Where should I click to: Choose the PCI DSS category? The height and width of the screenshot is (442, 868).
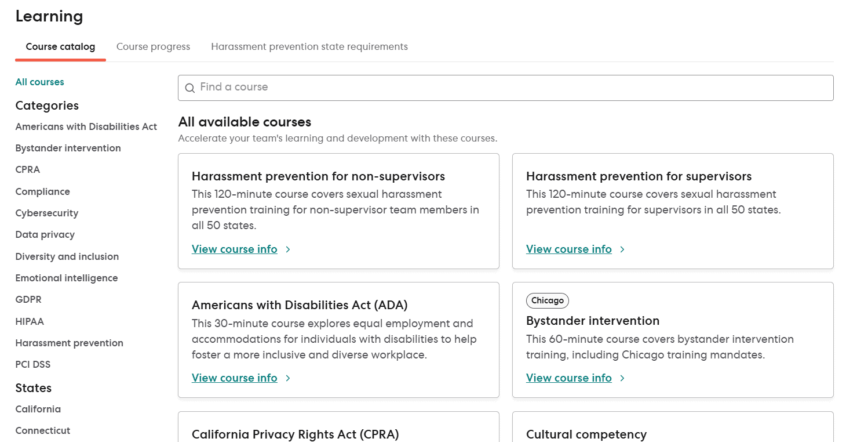coord(33,365)
